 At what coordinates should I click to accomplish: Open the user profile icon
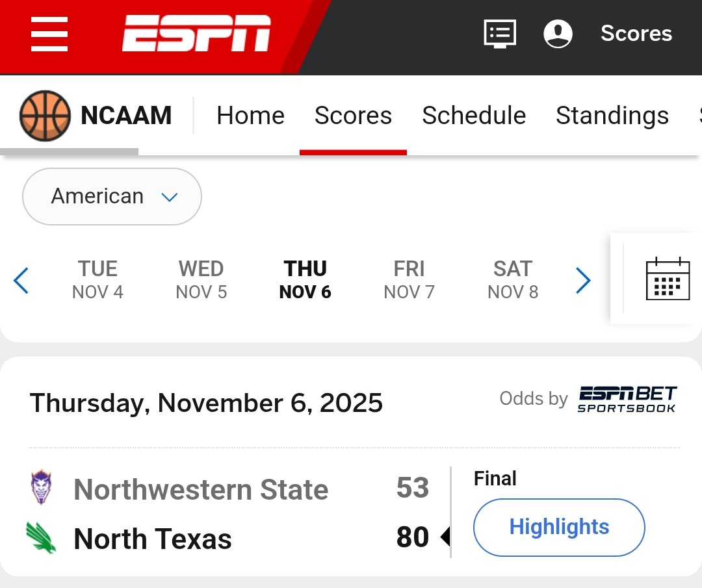(558, 34)
